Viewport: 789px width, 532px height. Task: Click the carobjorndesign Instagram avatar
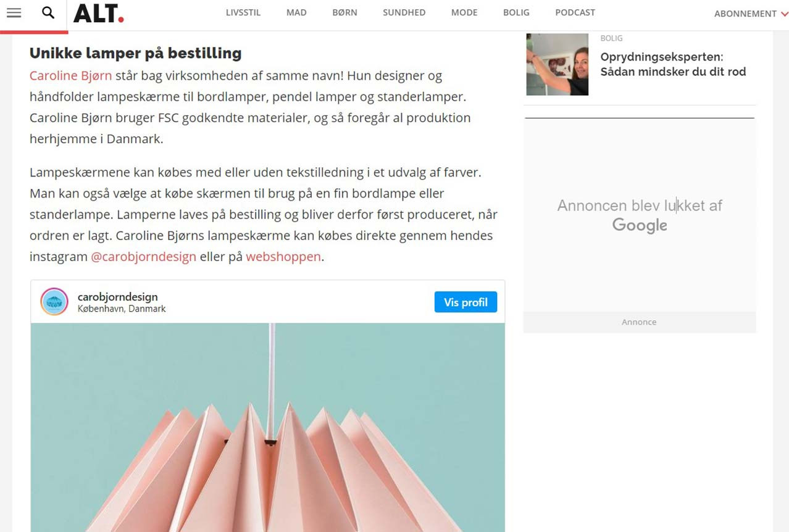click(54, 302)
